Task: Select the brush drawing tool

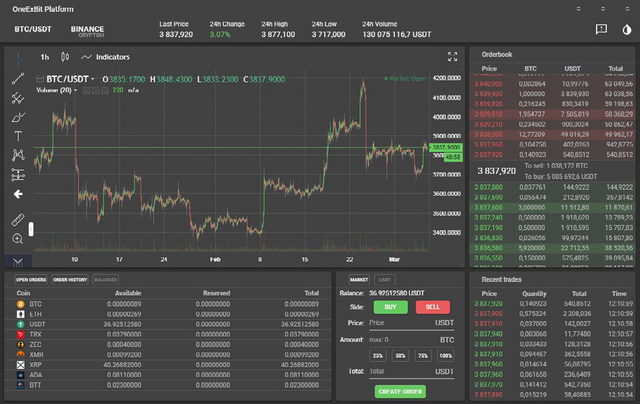Action: point(18,118)
